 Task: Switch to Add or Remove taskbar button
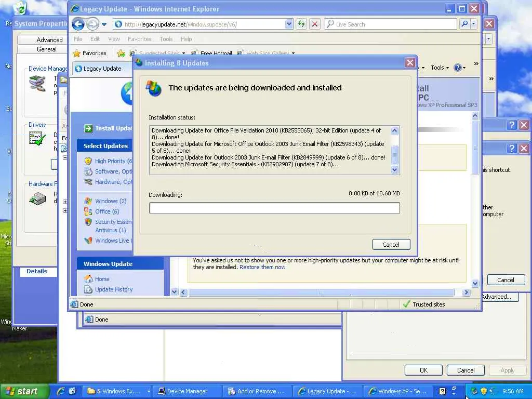click(257, 391)
